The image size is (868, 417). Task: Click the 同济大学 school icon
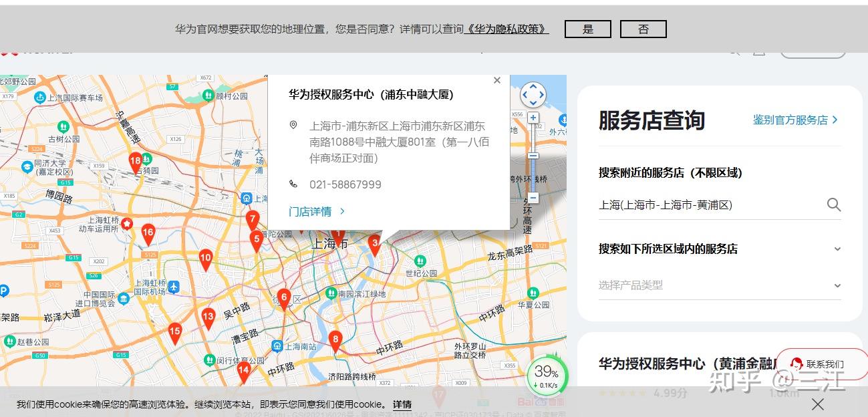[27, 166]
